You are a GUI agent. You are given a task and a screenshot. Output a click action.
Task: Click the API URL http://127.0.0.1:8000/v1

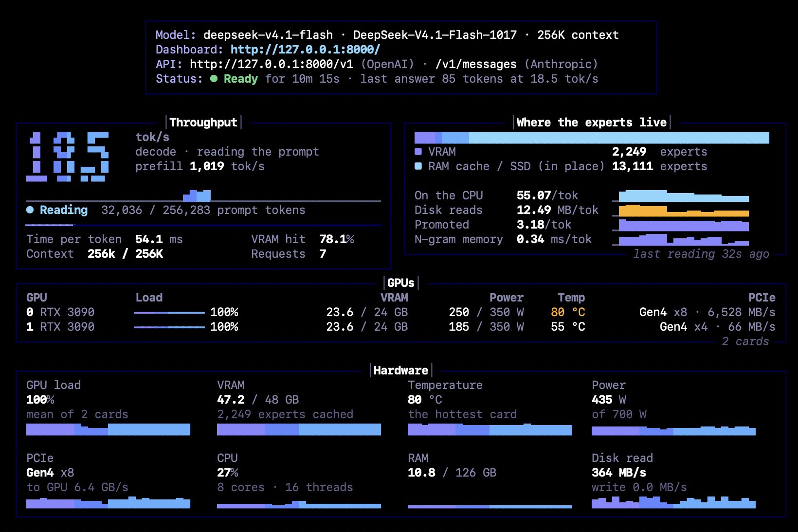coord(272,64)
